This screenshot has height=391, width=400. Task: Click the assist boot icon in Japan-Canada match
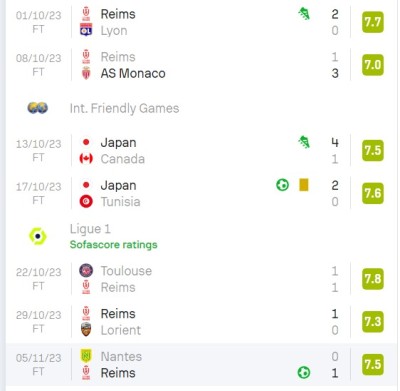(304, 142)
